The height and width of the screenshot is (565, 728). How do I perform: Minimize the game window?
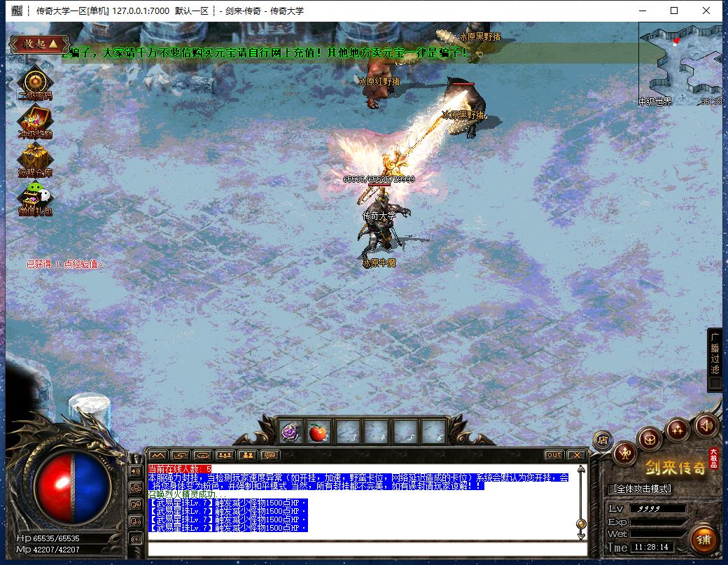(x=643, y=11)
